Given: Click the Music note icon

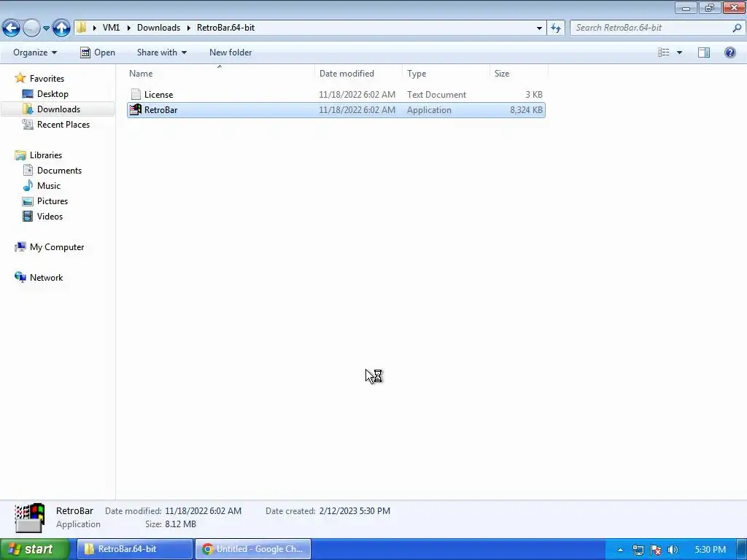Looking at the screenshot, I should coord(28,185).
